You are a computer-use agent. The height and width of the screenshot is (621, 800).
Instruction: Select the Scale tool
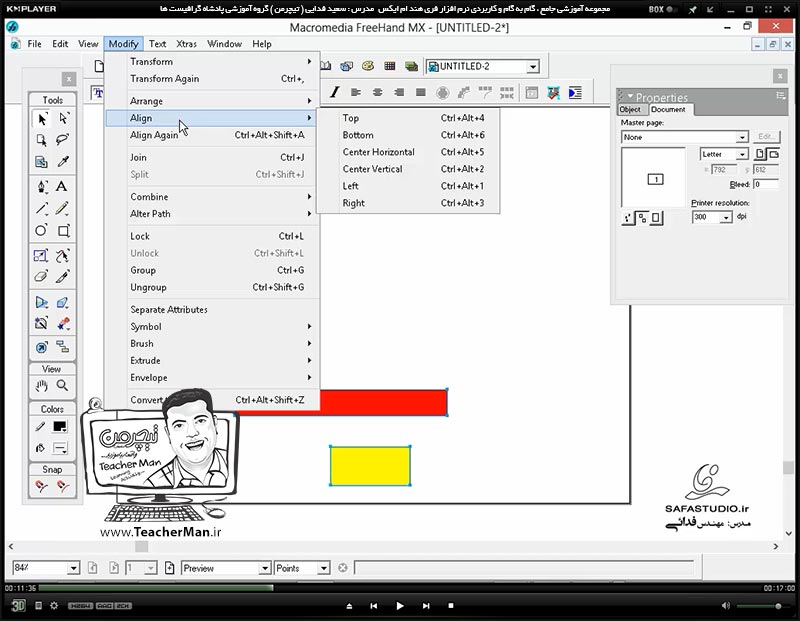(42, 255)
